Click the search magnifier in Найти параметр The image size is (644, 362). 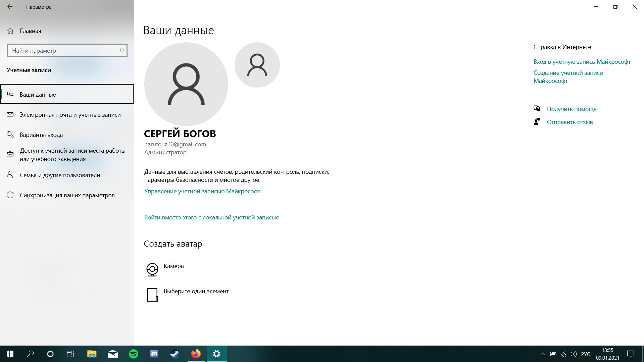pyautogui.click(x=121, y=50)
